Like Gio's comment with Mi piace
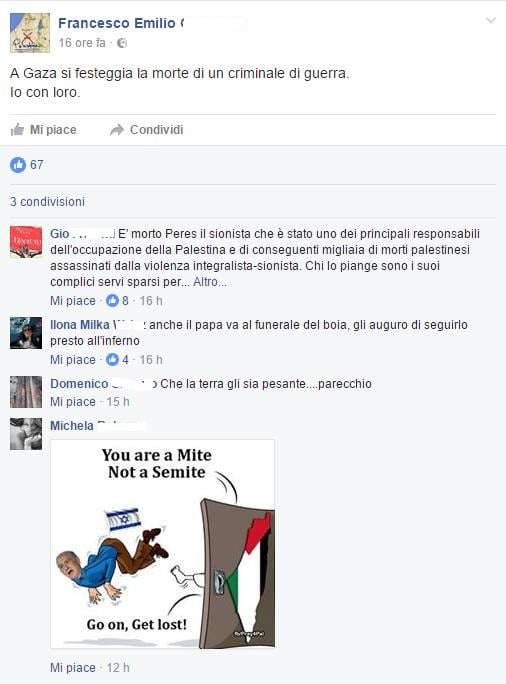This screenshot has height=684, width=506. (x=72, y=301)
